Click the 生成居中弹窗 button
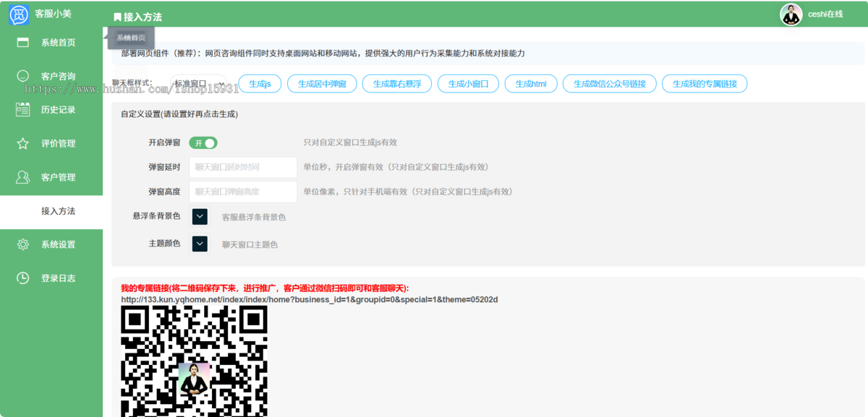This screenshot has height=417, width=868. coord(322,84)
